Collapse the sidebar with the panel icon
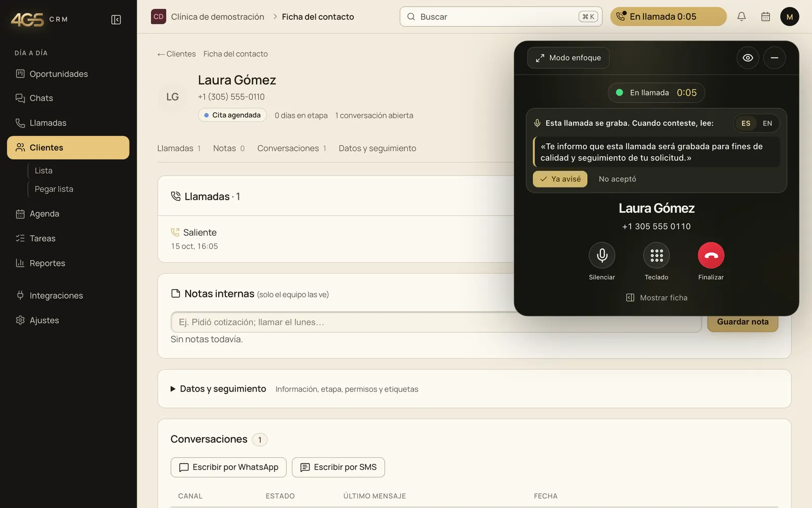 coord(116,19)
